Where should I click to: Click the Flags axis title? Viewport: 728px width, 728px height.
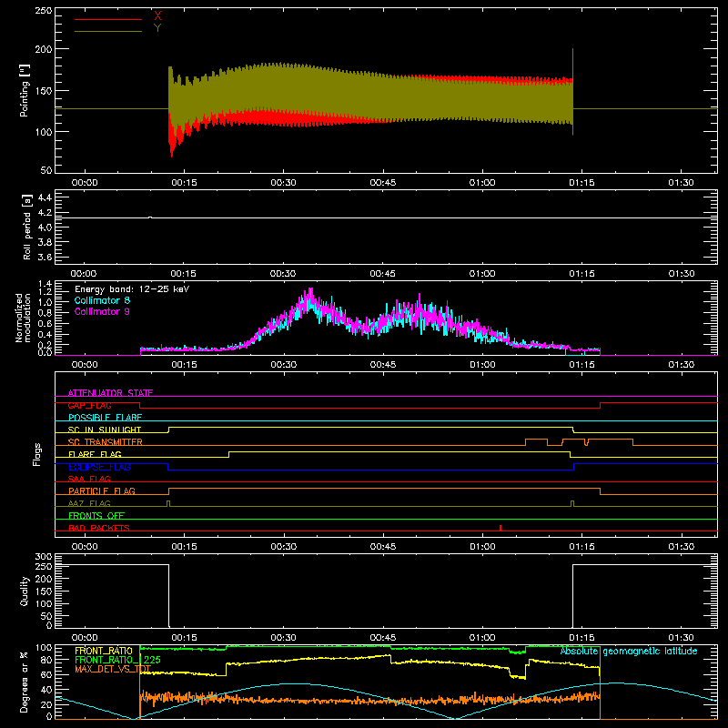coord(37,454)
